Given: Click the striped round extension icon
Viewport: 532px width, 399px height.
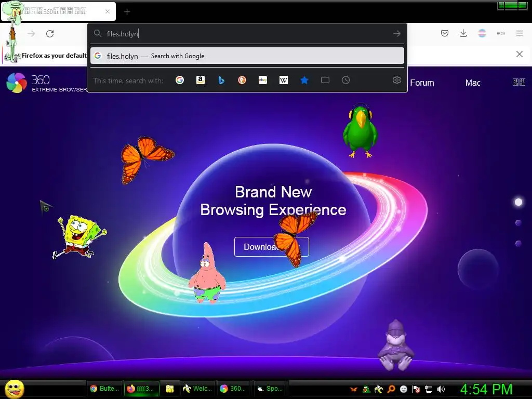Looking at the screenshot, I should click(x=482, y=33).
